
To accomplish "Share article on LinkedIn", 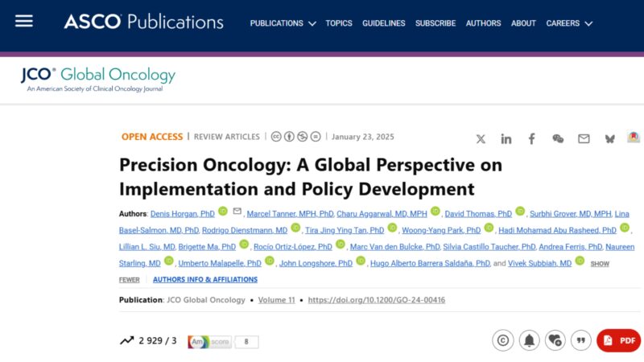I will point(506,139).
